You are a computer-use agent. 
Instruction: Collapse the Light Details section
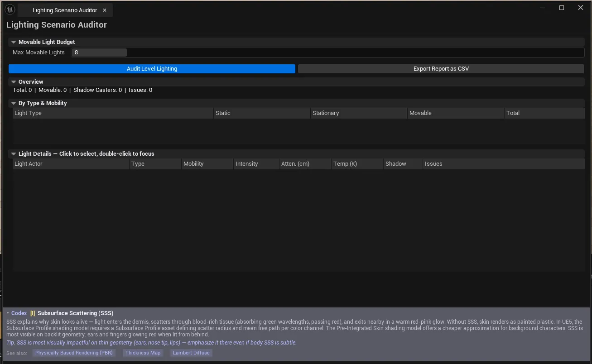pos(14,154)
